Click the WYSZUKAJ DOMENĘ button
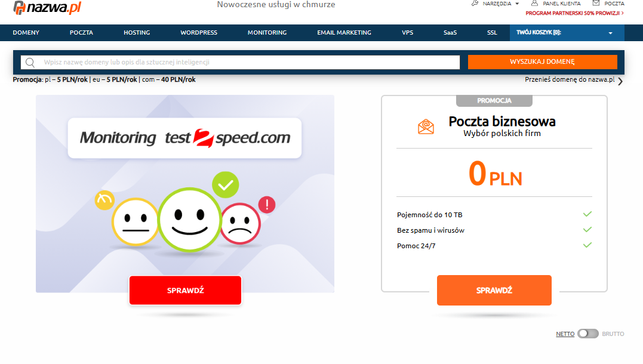Screen dimensions: 643x364 [543, 62]
